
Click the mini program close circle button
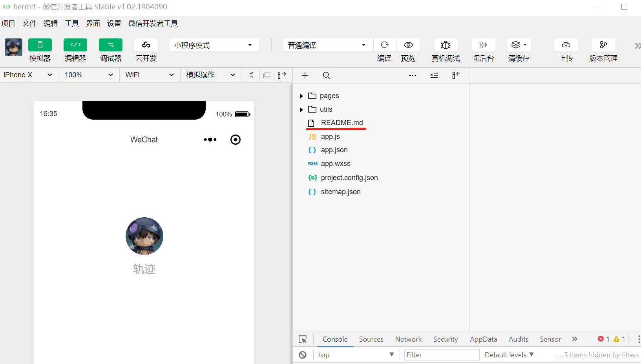pyautogui.click(x=236, y=140)
